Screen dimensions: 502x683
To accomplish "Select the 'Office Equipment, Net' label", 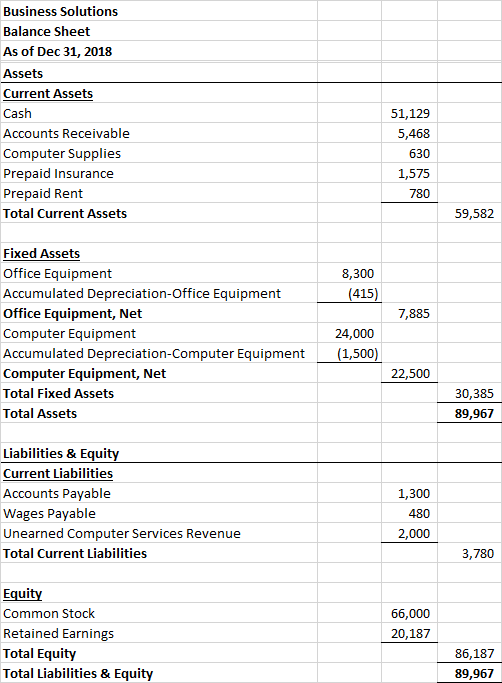I will click(73, 314).
